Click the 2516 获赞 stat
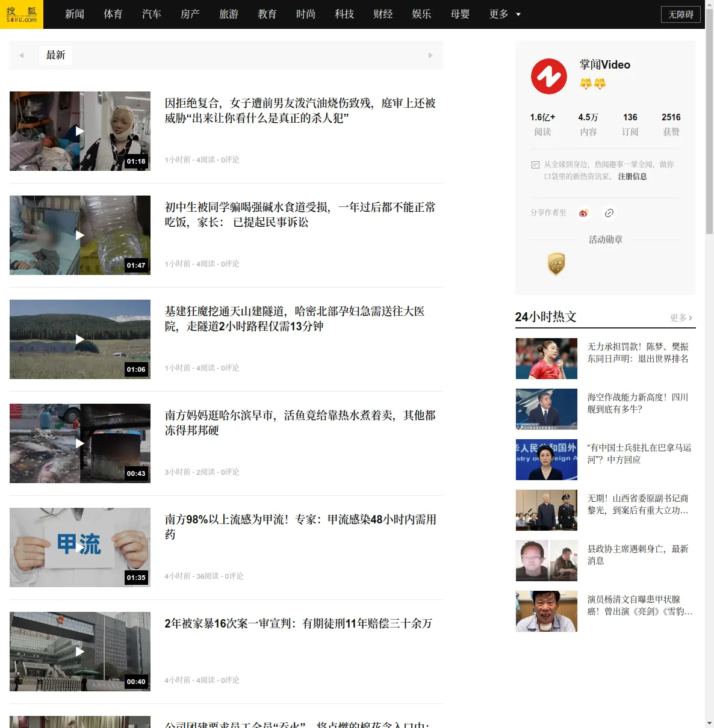The height and width of the screenshot is (728, 714). point(671,125)
